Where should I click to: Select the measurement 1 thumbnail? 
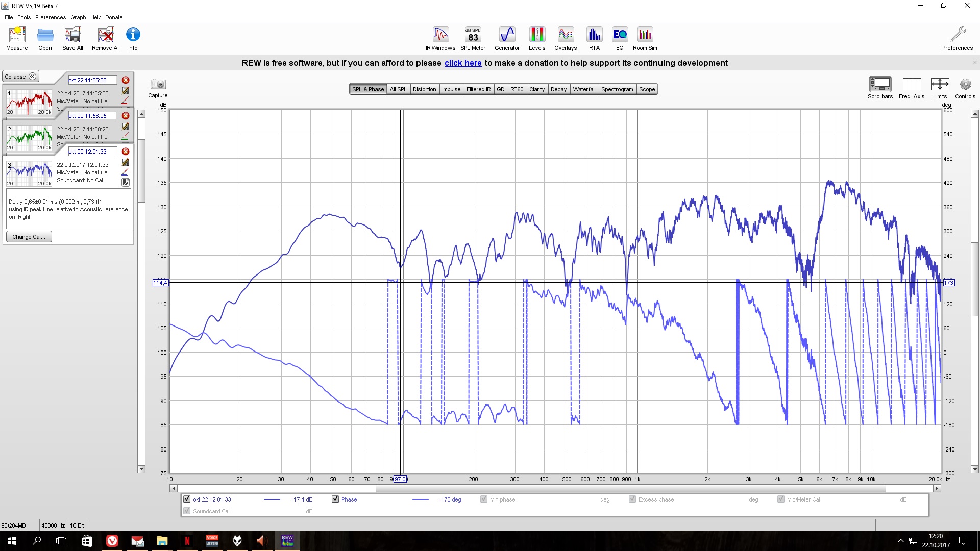click(29, 103)
